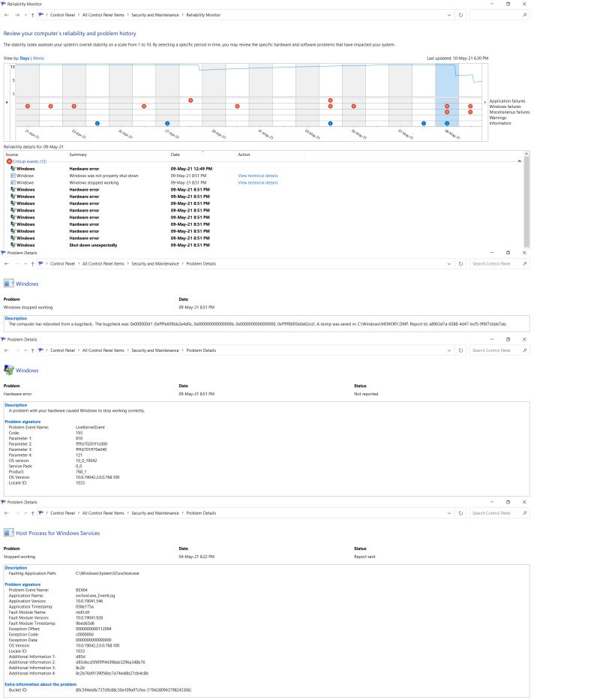Collapse the Critical events (12) group
This screenshot has width=600, height=700.
pos(518,161)
